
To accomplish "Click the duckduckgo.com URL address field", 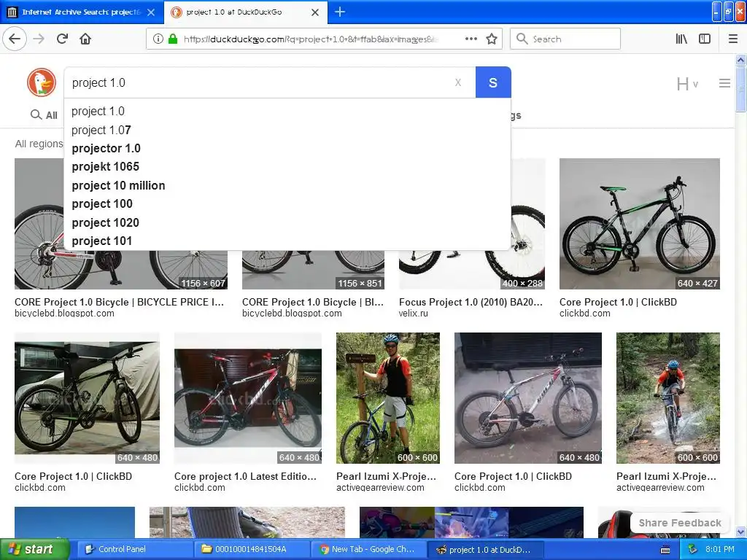I will pyautogui.click(x=311, y=39).
